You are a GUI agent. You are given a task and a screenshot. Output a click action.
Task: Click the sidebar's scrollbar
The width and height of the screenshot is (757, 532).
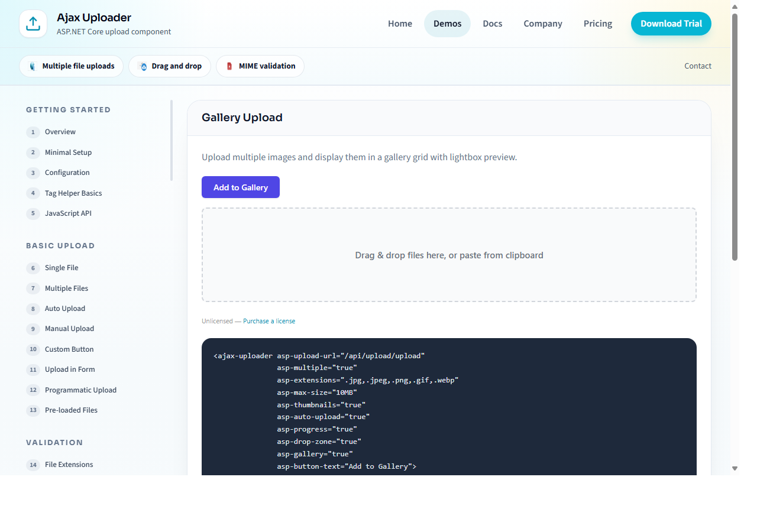[x=172, y=140]
